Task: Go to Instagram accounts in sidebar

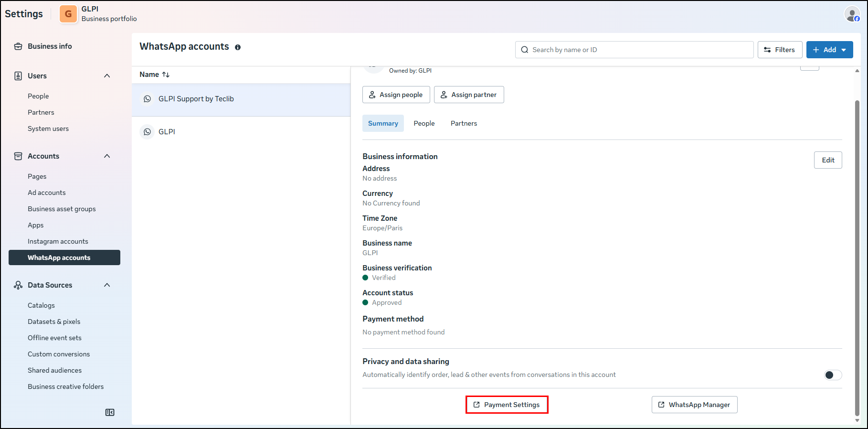Action: pyautogui.click(x=58, y=241)
